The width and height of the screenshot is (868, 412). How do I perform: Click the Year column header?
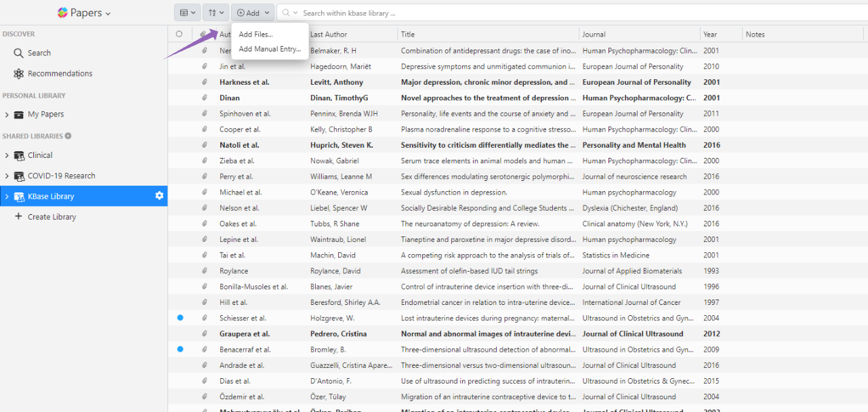pyautogui.click(x=711, y=34)
